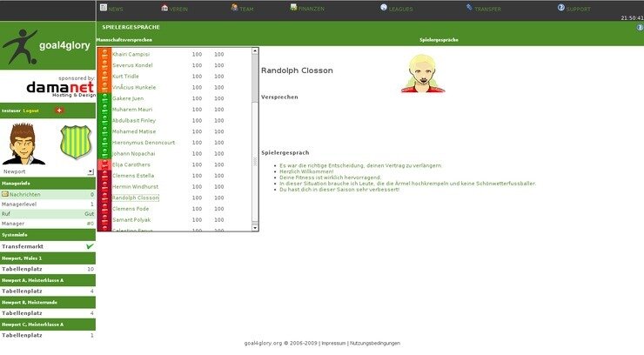
Task: Click Randolph Closson's avatar portrait
Action: [x=423, y=72]
